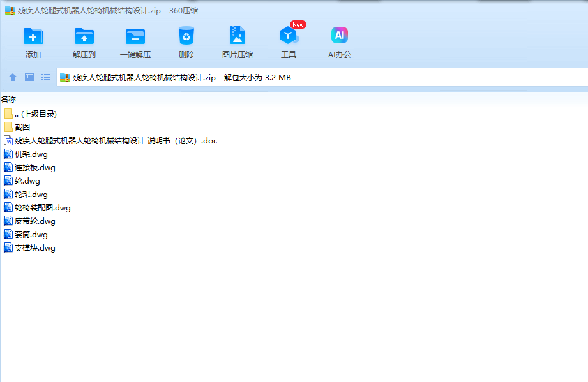Click the folder icon of 截图
Screen dimensions: 588x382
point(9,128)
